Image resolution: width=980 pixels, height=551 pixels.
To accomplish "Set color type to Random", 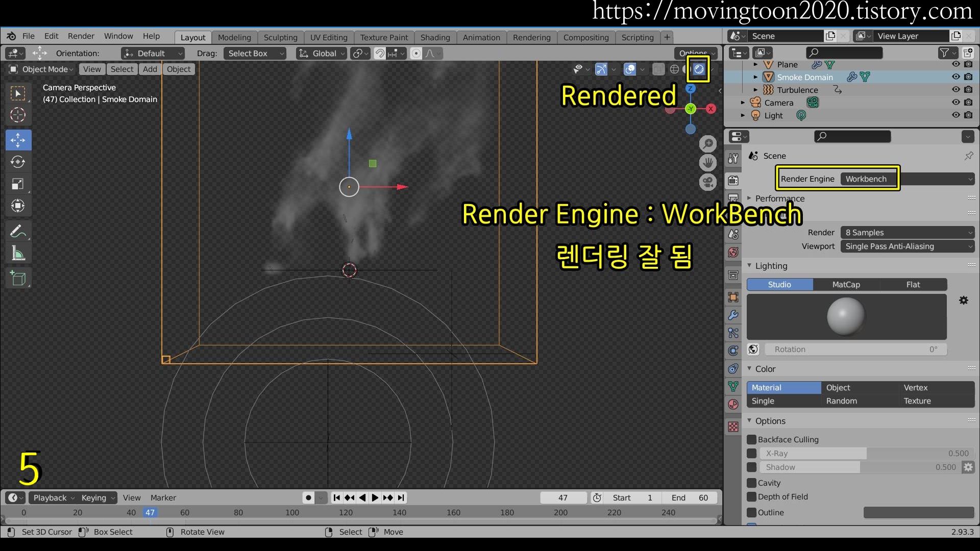I will pos(860,400).
